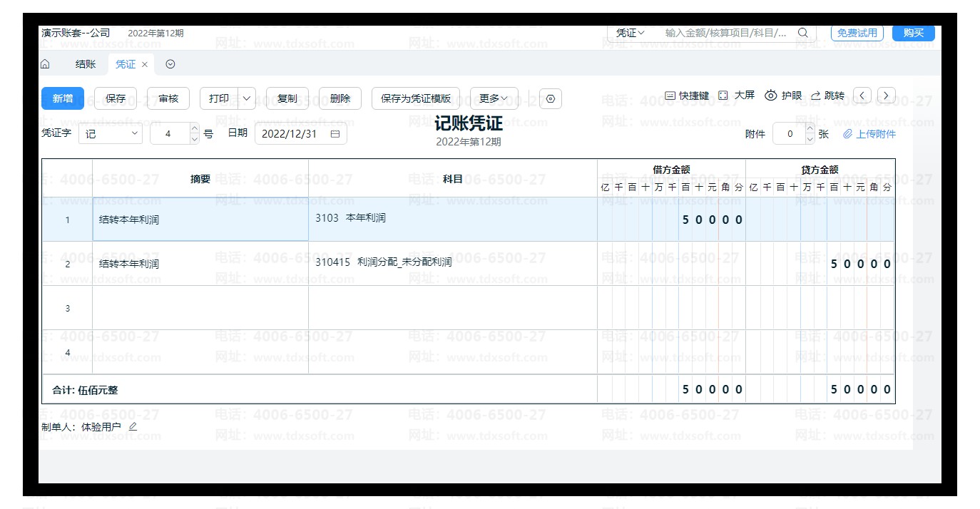This screenshot has height=509, width=980.
Task: Open the date picker calendar icon
Action: (x=335, y=134)
